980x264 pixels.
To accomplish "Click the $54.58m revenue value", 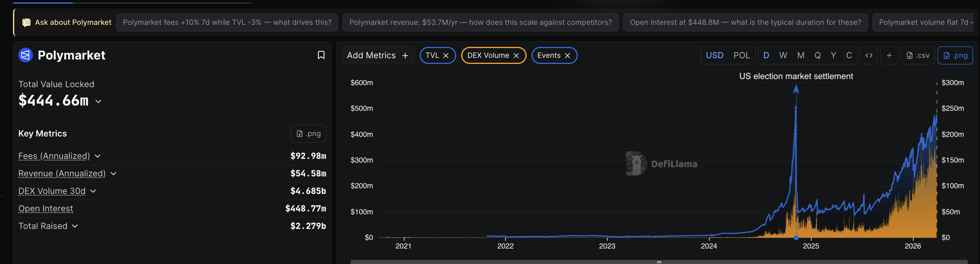I will [x=308, y=174].
